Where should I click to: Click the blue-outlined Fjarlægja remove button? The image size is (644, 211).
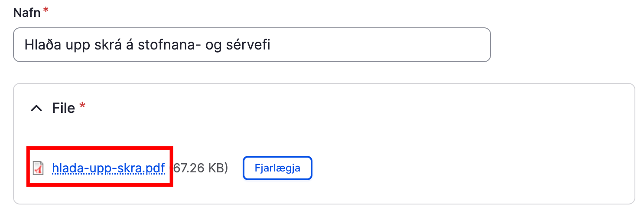[277, 168]
